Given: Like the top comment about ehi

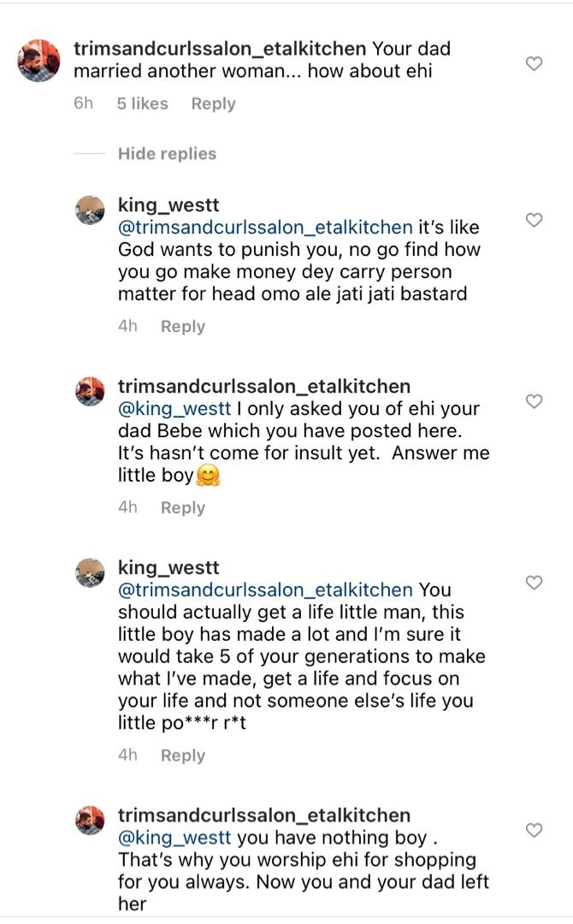Looking at the screenshot, I should pyautogui.click(x=534, y=63).
